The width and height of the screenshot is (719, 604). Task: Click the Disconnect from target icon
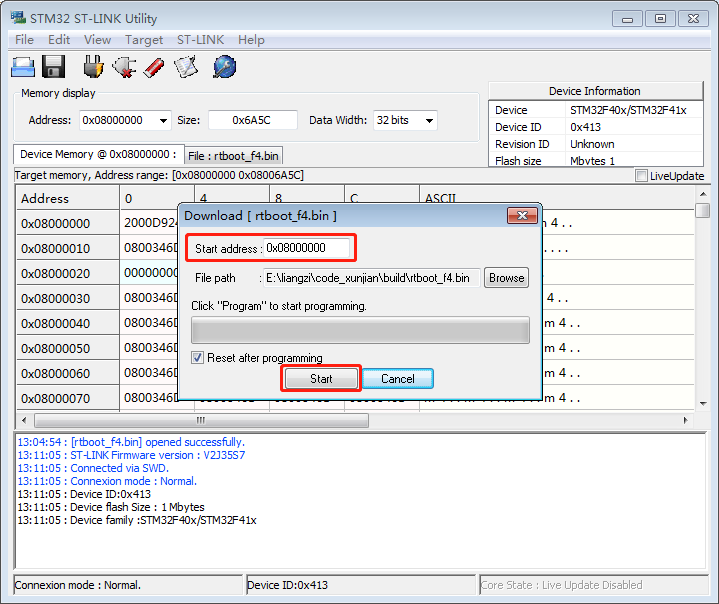coord(124,67)
